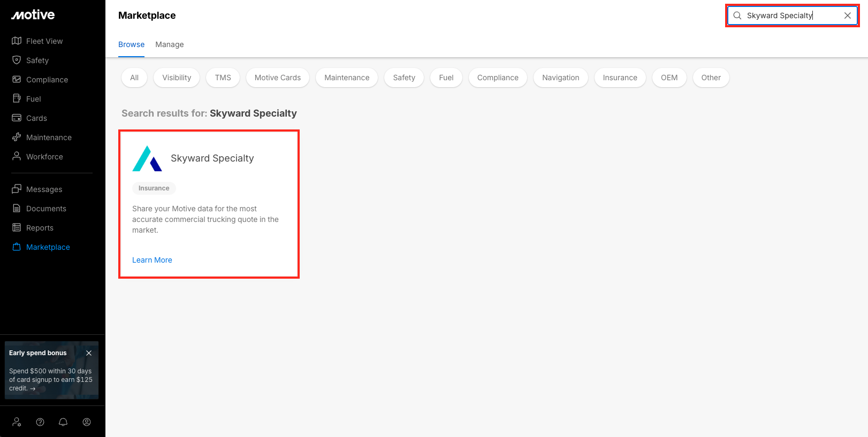Open Messages in sidebar

[44, 189]
